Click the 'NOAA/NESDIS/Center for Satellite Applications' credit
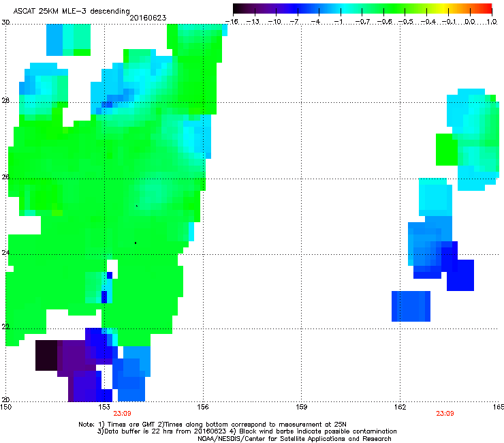This screenshot has height=443, width=504. pyautogui.click(x=294, y=439)
